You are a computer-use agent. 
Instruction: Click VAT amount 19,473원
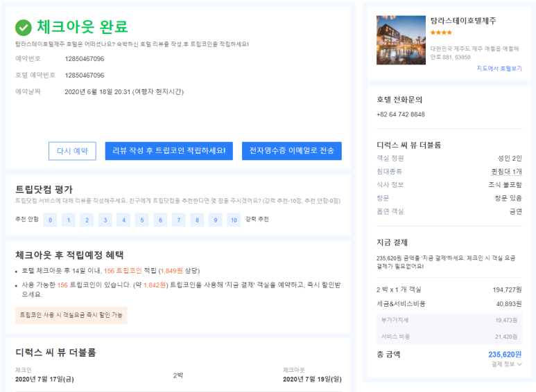coord(506,320)
